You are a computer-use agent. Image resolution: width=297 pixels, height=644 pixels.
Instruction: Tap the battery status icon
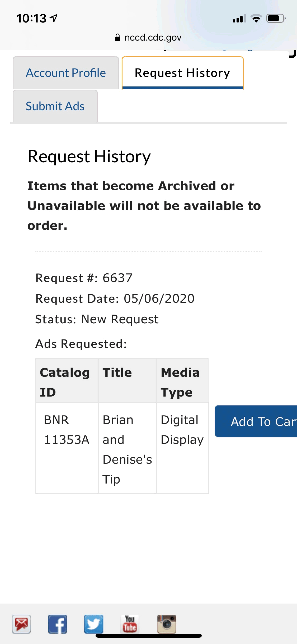coord(276,19)
